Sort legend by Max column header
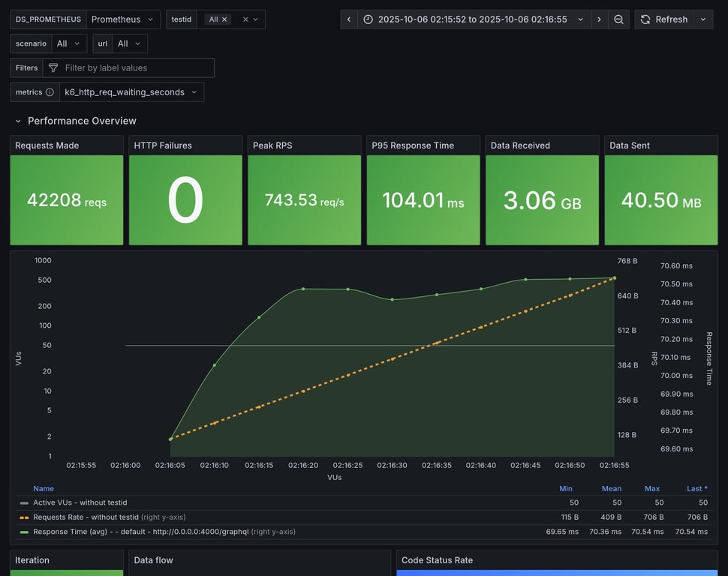The image size is (728, 576). (x=652, y=488)
